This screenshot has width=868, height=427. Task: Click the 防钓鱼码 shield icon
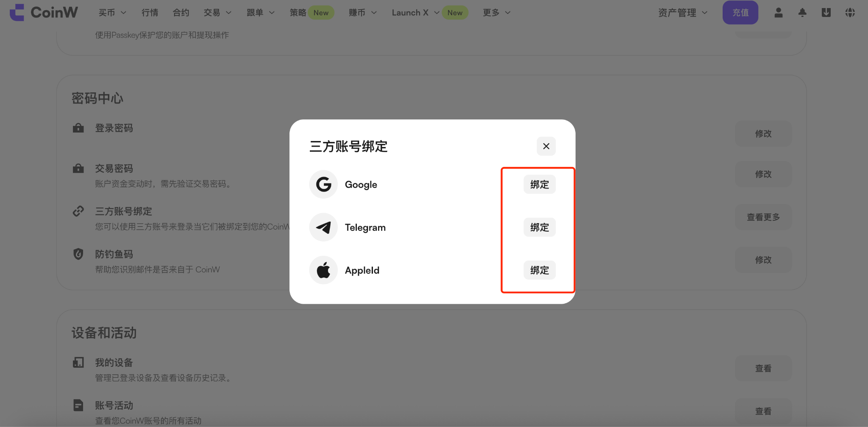[x=78, y=254]
